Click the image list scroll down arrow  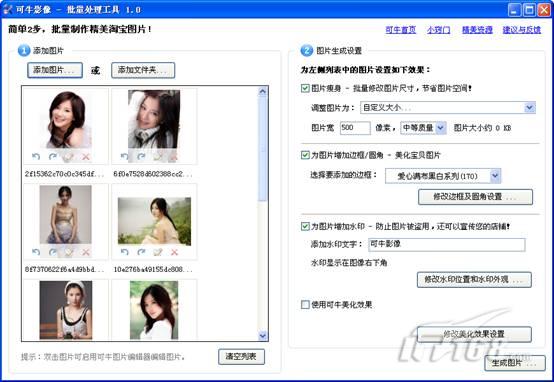[263, 335]
